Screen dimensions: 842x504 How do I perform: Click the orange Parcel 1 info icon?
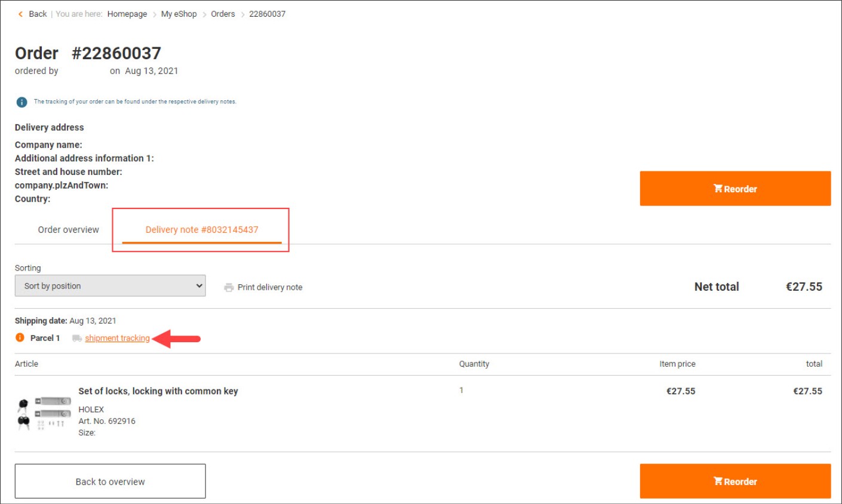[20, 337]
